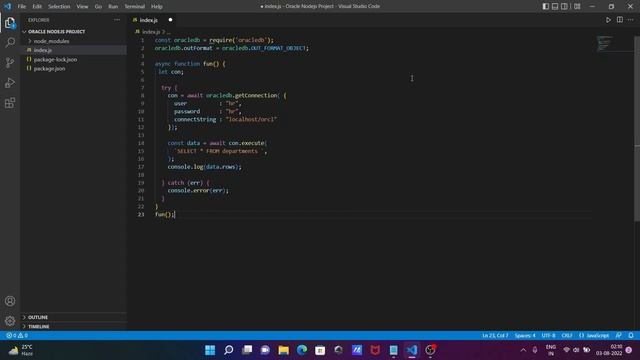Screen dimensions: 640x360
Task: Click the Run Code play button
Action: coord(608,20)
